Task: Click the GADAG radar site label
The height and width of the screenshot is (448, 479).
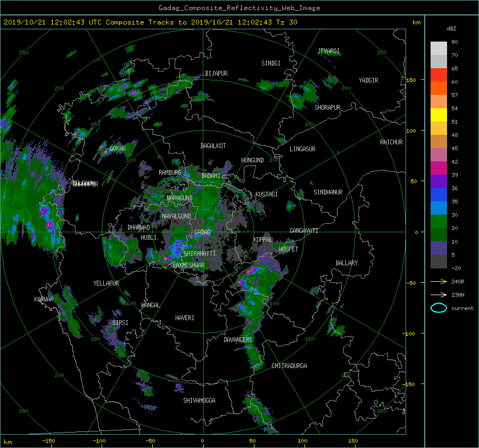Action: [203, 232]
